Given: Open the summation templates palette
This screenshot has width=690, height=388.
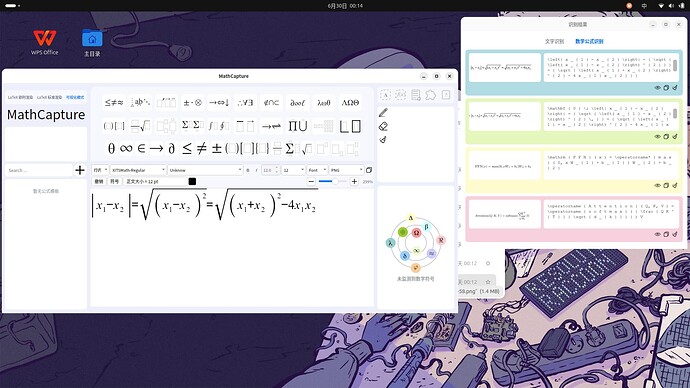Looking at the screenshot, I should (x=192, y=126).
